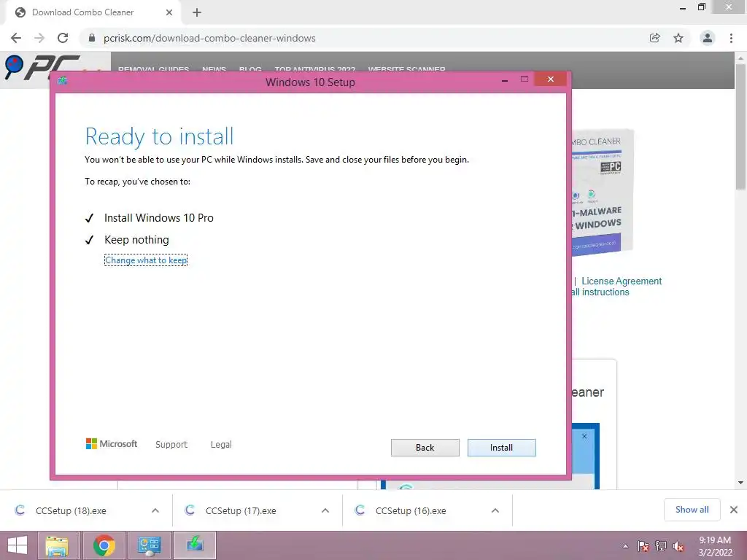Click the Chrome taskbar icon
Screen dimensions: 747x560
pos(104,545)
